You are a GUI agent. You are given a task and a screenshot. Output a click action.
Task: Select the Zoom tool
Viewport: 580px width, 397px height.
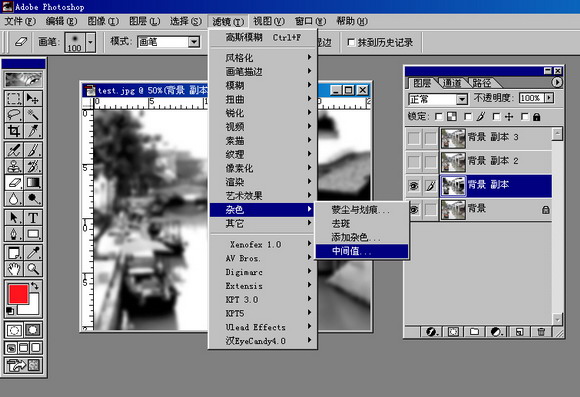coord(33,269)
